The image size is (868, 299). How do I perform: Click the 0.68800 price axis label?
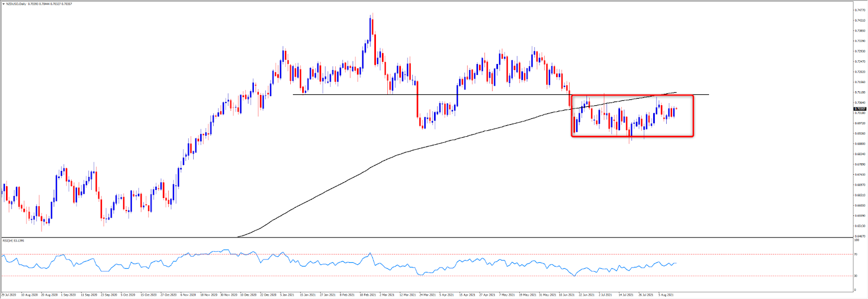coord(860,144)
